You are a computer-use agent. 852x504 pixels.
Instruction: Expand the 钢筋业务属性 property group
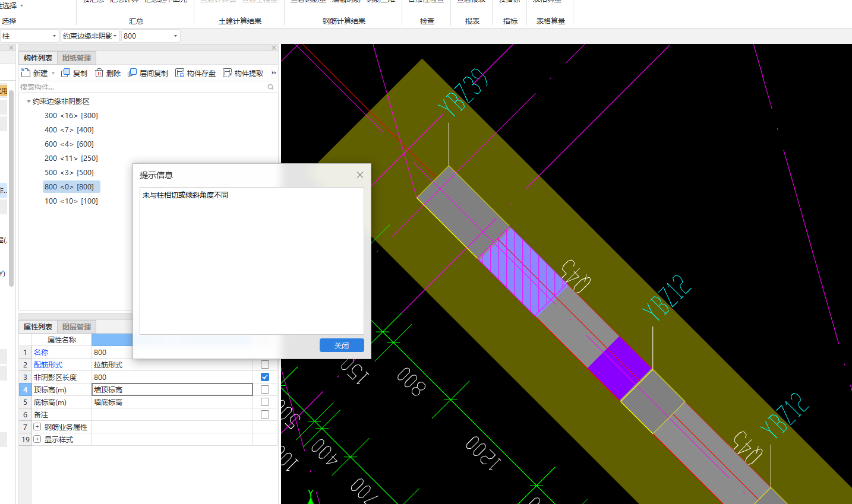pyautogui.click(x=37, y=427)
